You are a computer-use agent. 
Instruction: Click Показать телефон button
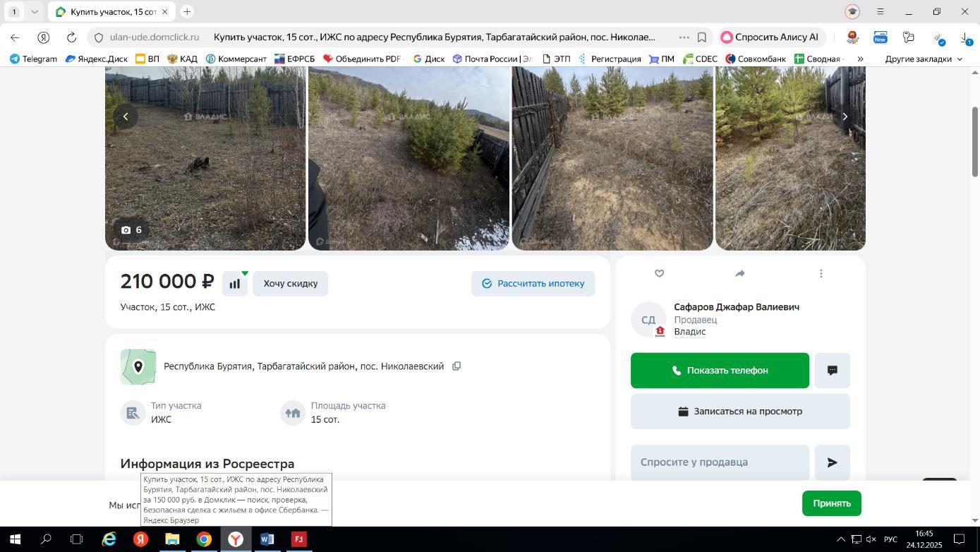point(720,371)
